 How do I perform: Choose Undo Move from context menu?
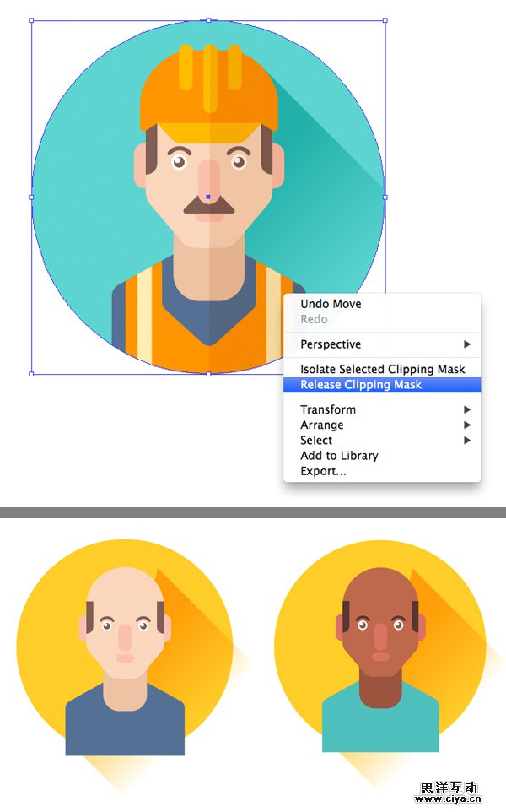[382, 304]
